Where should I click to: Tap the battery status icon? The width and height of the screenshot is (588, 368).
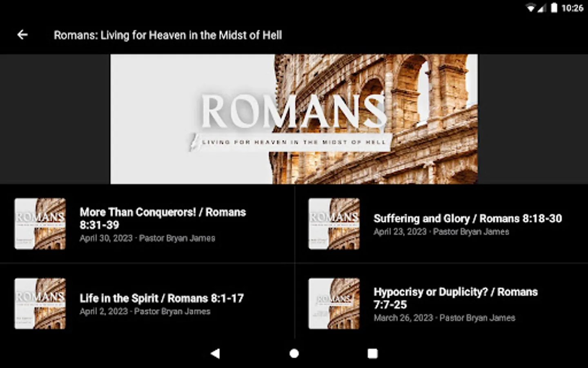[554, 8]
